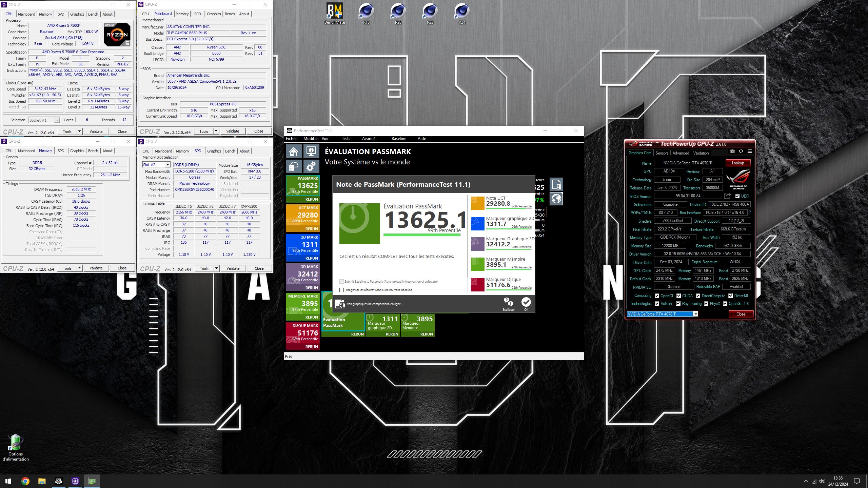Check Enregistrer les résultats dans une nouvelle Baseline
This screenshot has height=488, width=868.
(x=341, y=290)
